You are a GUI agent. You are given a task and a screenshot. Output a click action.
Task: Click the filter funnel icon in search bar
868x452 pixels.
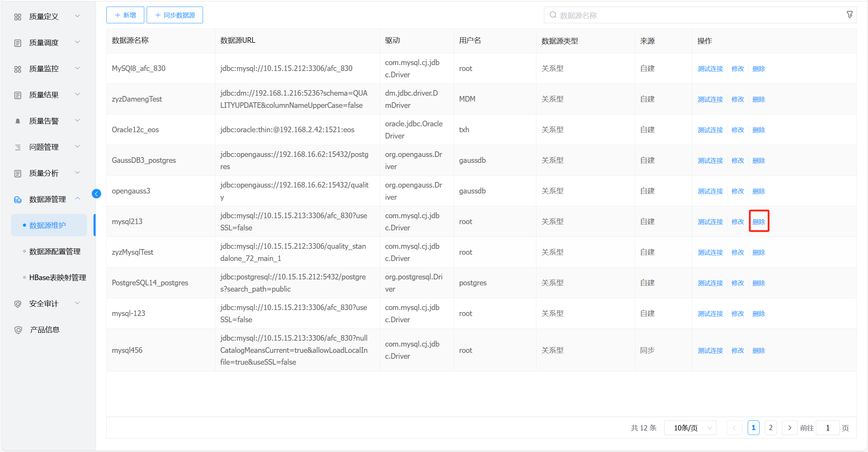pos(849,15)
